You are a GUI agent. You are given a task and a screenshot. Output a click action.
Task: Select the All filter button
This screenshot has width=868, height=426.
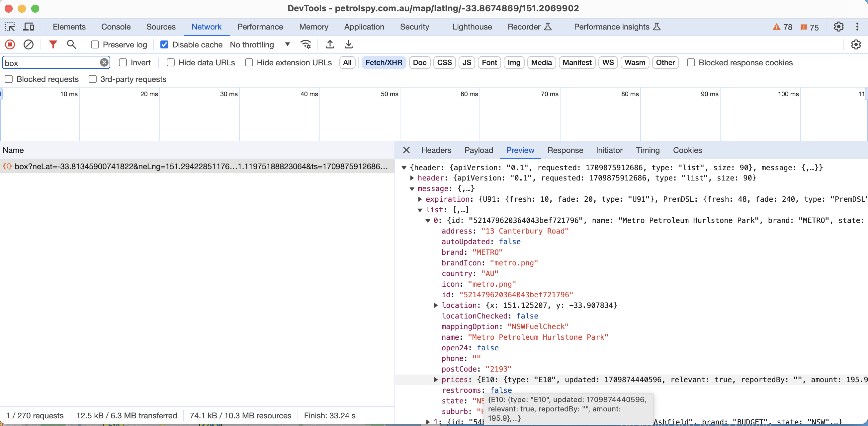(x=347, y=63)
